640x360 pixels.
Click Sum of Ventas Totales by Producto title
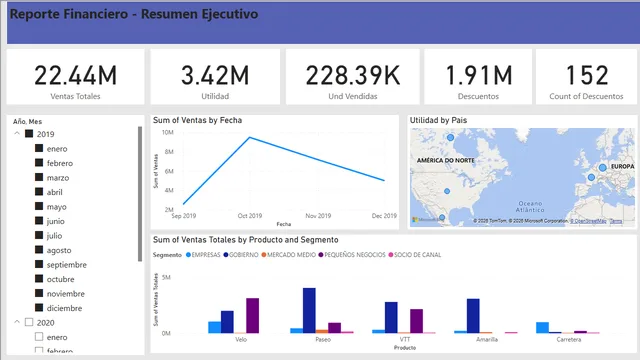pos(246,240)
